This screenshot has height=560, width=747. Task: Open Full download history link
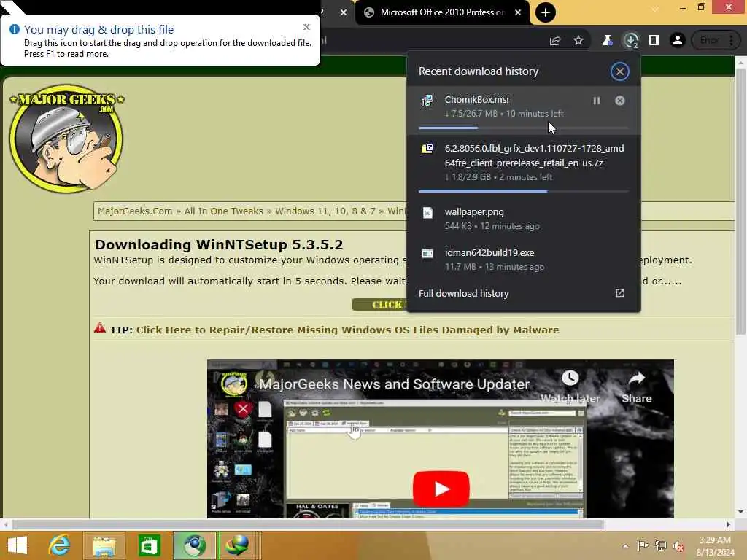(463, 293)
